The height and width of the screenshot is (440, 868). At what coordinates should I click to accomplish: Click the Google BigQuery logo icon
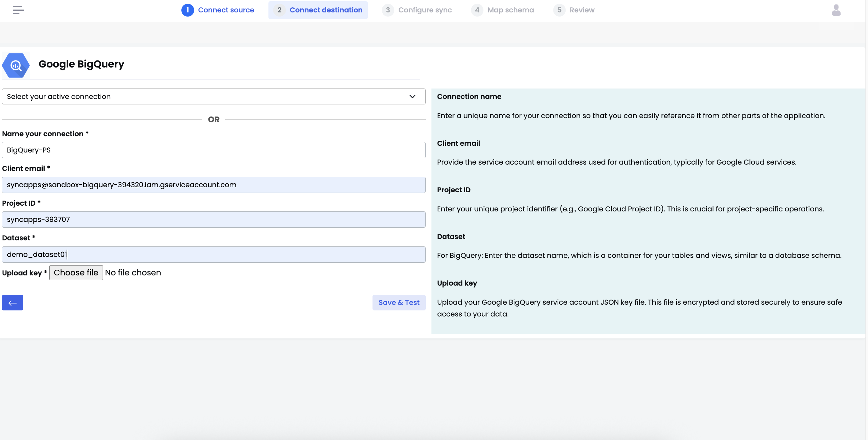pyautogui.click(x=16, y=65)
